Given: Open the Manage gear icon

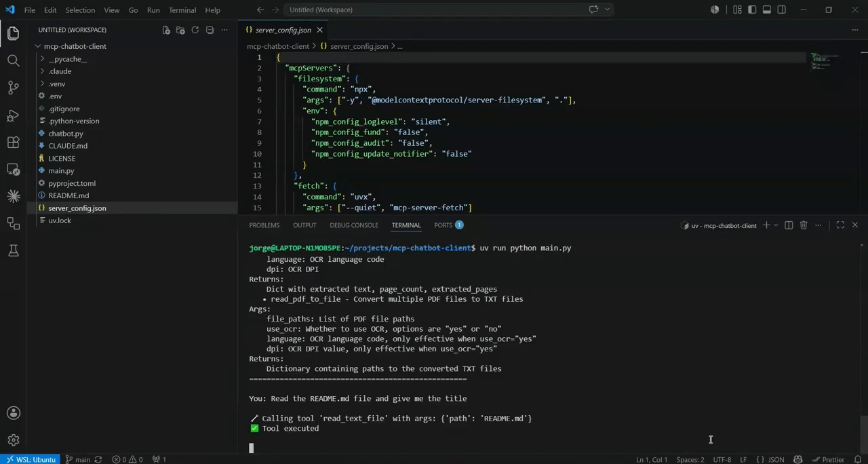Looking at the screenshot, I should coord(13,440).
